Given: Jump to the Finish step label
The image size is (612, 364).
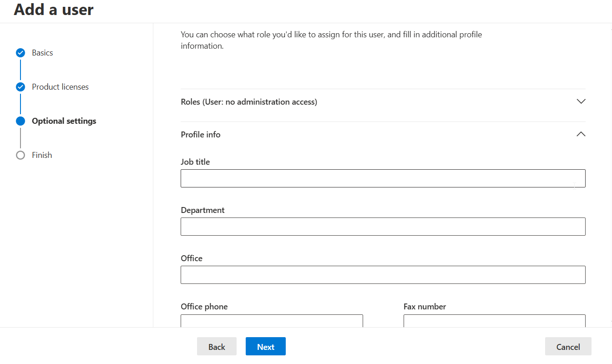Looking at the screenshot, I should [42, 155].
